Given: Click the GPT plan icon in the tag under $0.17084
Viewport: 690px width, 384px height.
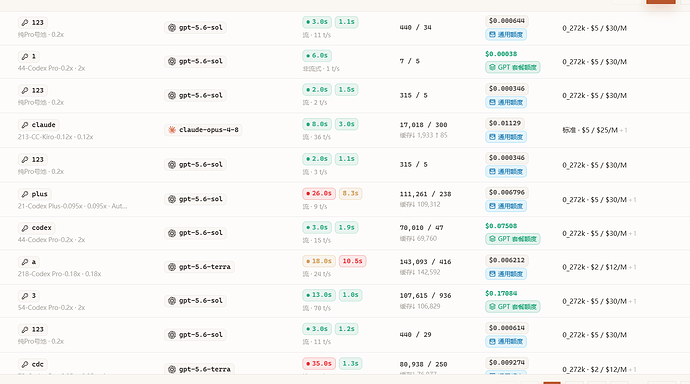Looking at the screenshot, I should [x=492, y=307].
